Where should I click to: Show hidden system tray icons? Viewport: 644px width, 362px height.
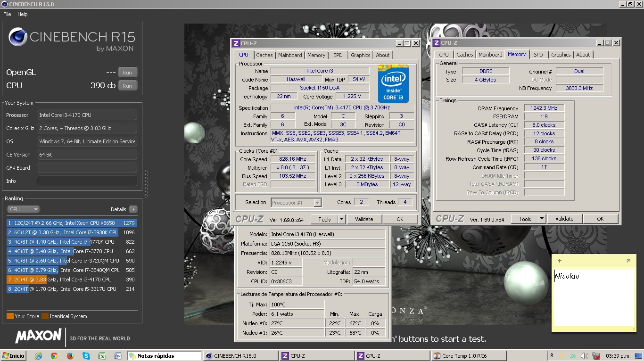pos(552,355)
